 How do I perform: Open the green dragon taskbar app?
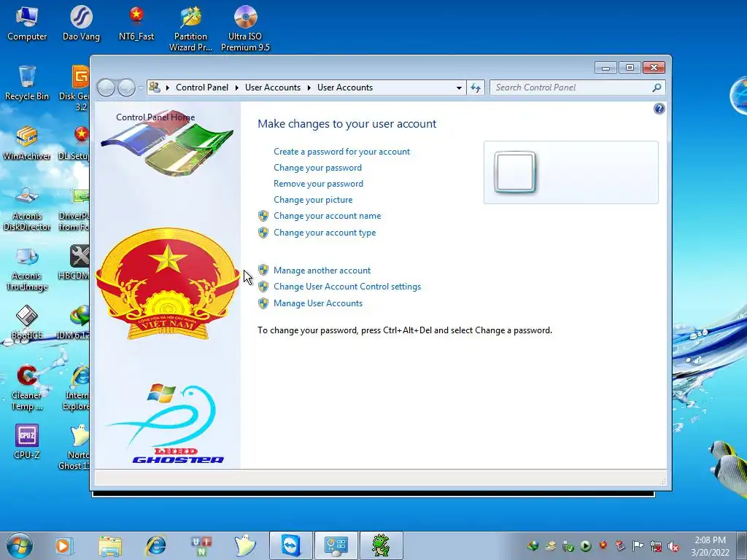pyautogui.click(x=381, y=545)
